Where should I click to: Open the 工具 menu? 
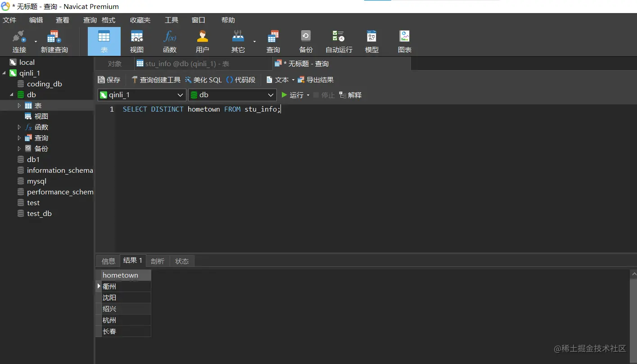pos(172,20)
